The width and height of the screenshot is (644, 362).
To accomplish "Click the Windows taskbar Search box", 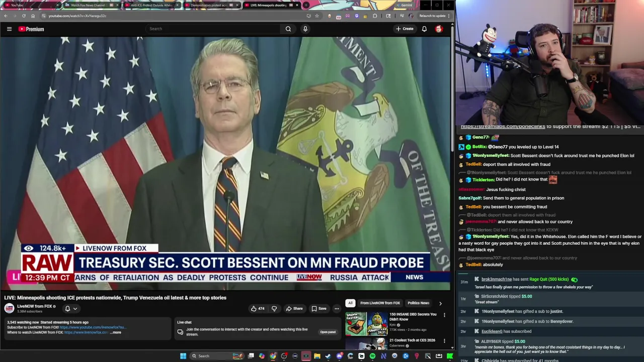I will point(217,356).
